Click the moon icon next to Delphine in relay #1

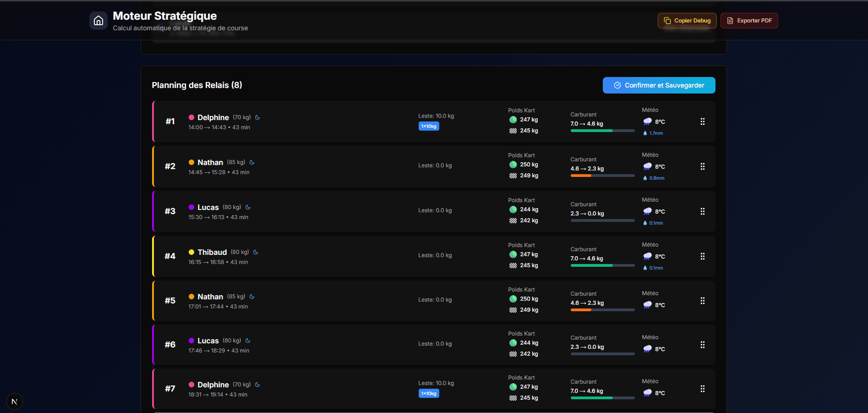(257, 117)
